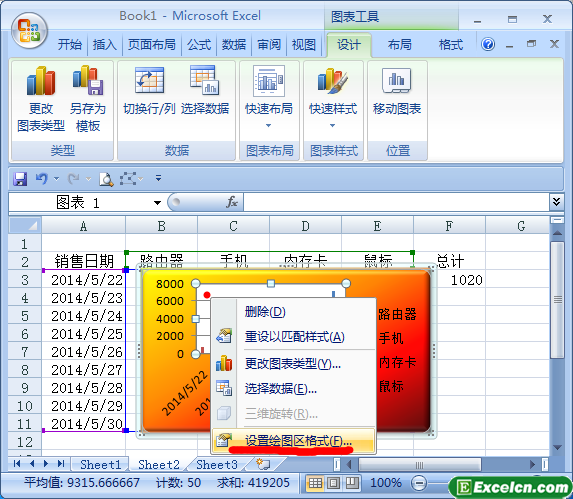Viewport: 573px width, 499px height.
Task: Click the zoom out minus button
Action: click(x=419, y=483)
